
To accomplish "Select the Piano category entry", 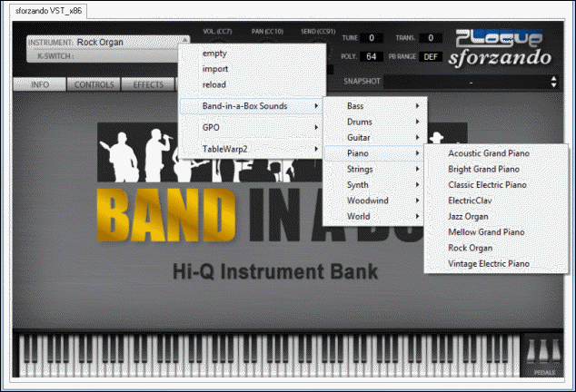I will pyautogui.click(x=374, y=153).
